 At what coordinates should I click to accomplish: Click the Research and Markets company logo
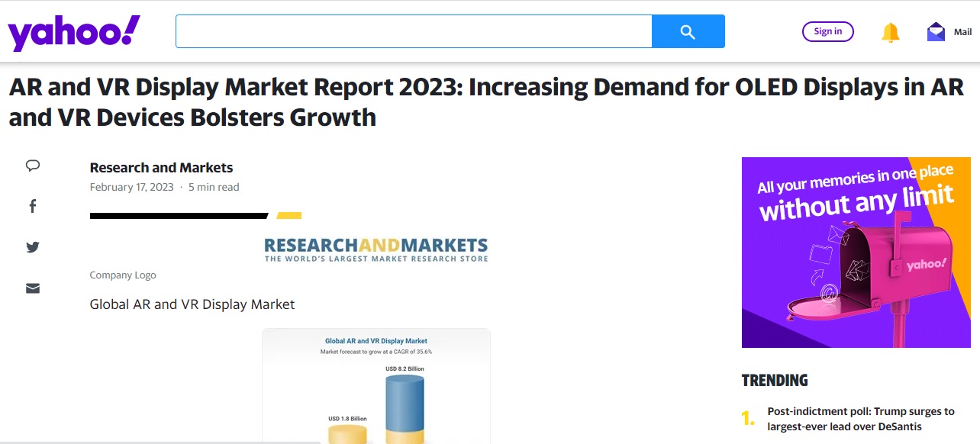pyautogui.click(x=376, y=249)
